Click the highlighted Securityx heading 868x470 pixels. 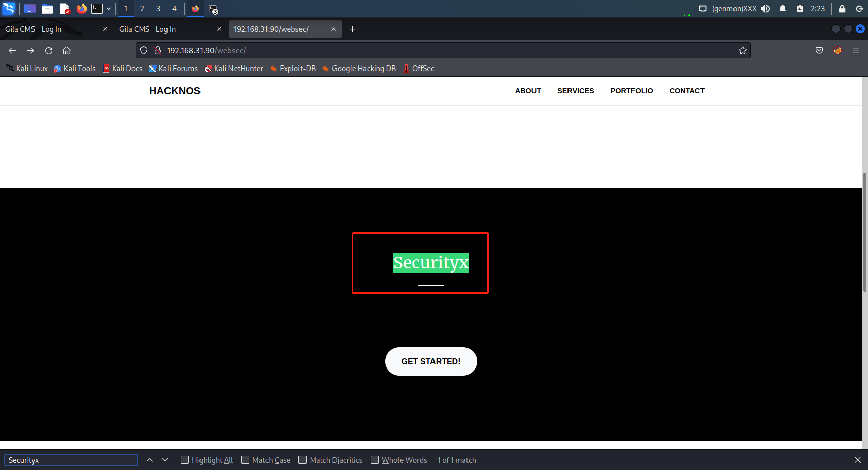(x=431, y=263)
